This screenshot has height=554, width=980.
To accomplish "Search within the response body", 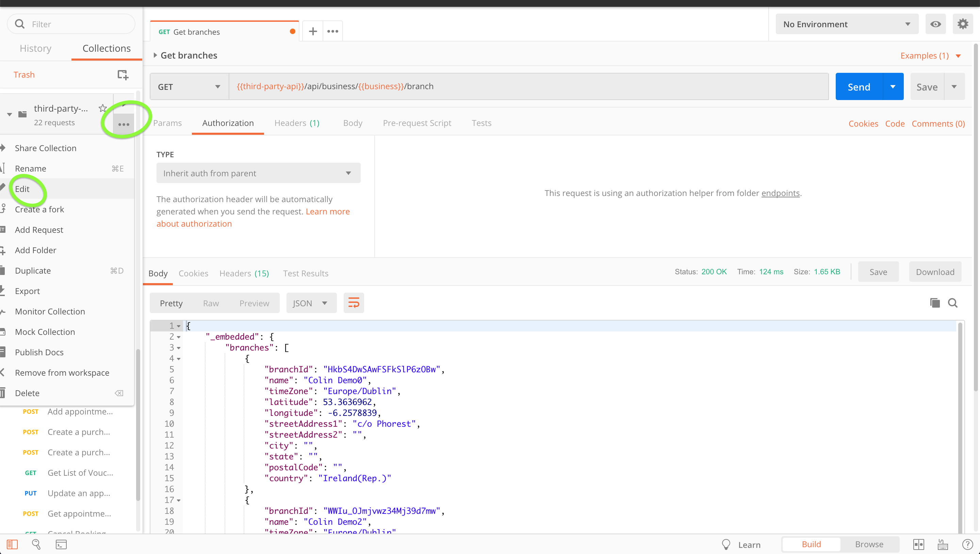I will (x=953, y=303).
